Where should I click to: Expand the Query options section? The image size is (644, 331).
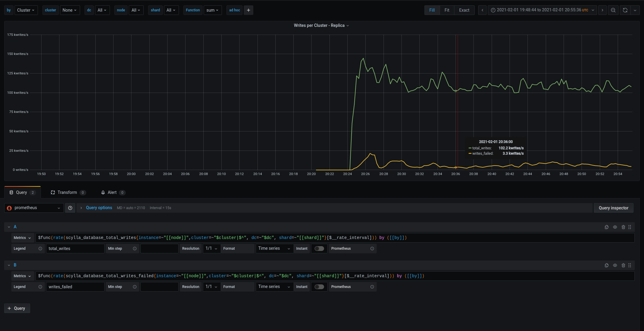[x=99, y=208]
